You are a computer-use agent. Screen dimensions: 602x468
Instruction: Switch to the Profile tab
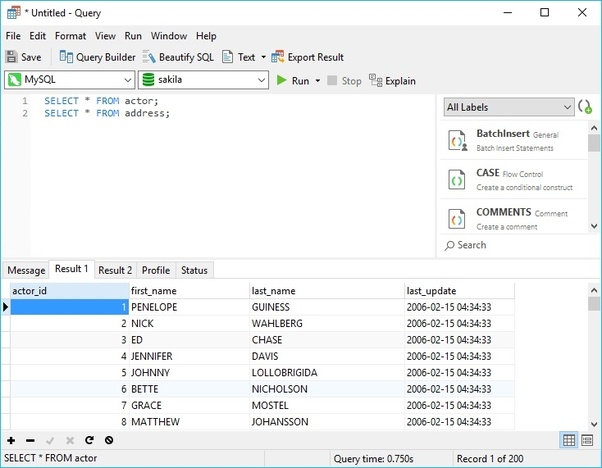156,270
